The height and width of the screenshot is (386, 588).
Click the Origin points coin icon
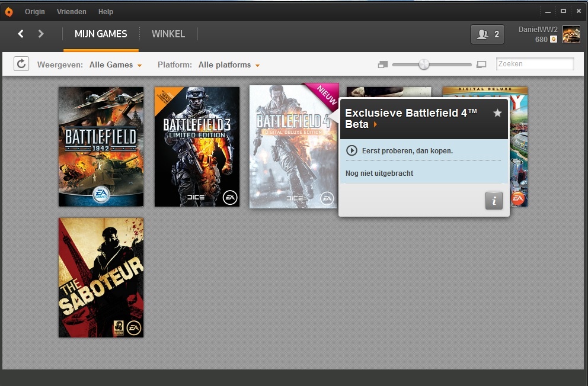(554, 39)
